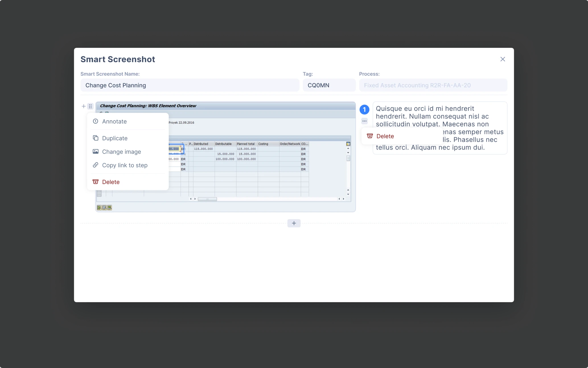
Task: Click the CQ0MN tag field
Action: pyautogui.click(x=329, y=85)
